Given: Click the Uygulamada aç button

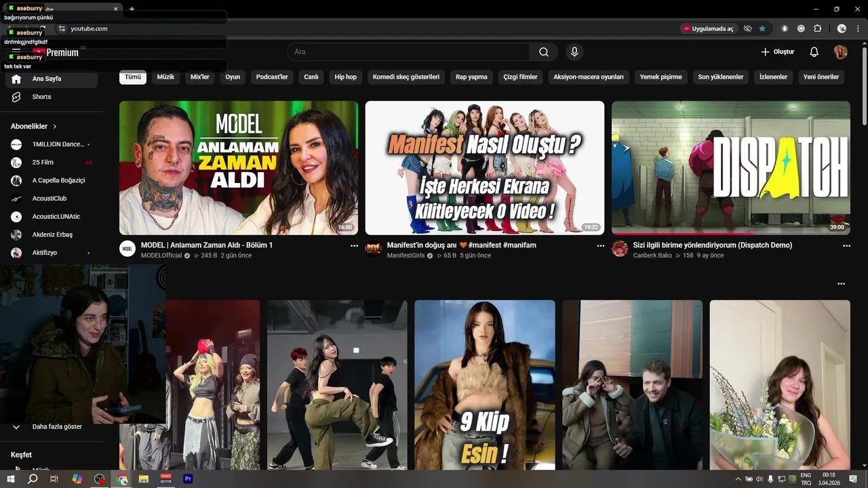Looking at the screenshot, I should (x=709, y=28).
